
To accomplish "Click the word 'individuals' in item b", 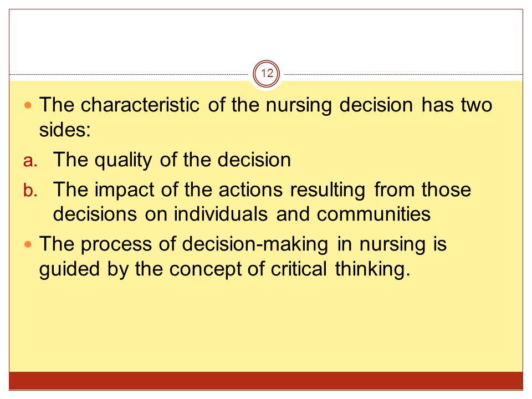I will coord(221,214).
